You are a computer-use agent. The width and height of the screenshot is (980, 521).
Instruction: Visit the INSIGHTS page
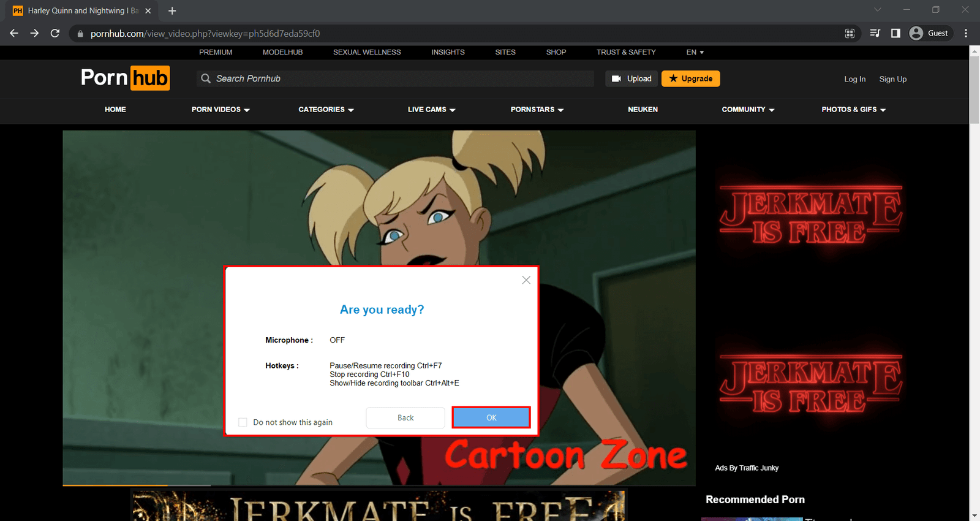(x=448, y=52)
